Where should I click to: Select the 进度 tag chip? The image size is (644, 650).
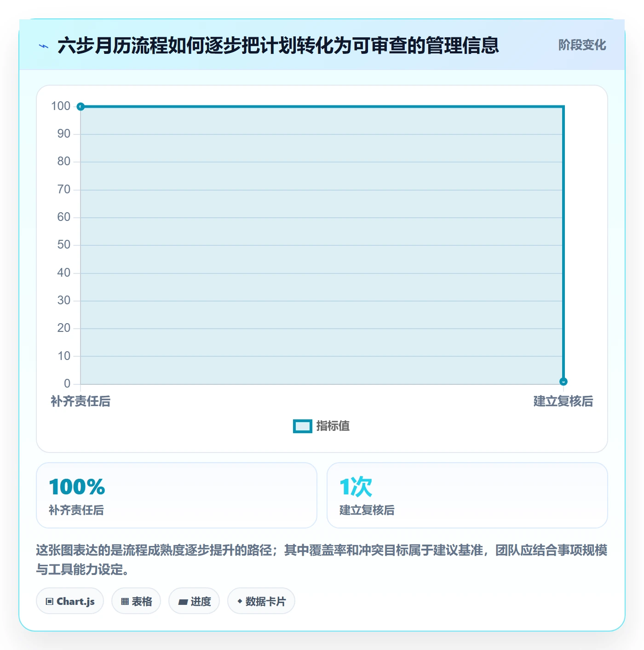click(x=194, y=601)
